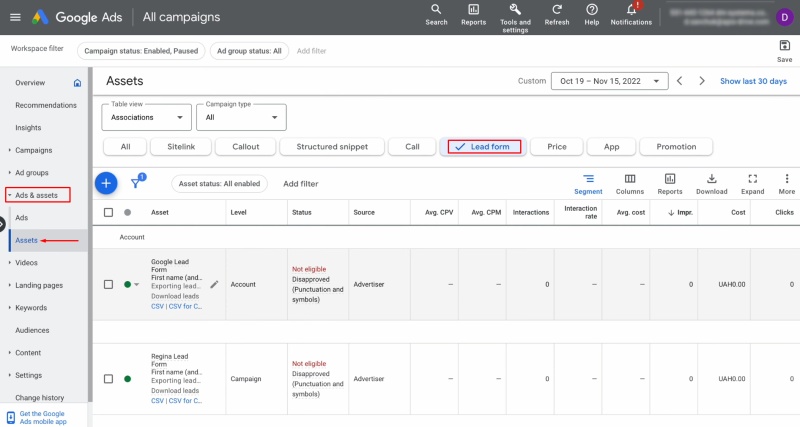Go to previous date range

[x=680, y=81]
